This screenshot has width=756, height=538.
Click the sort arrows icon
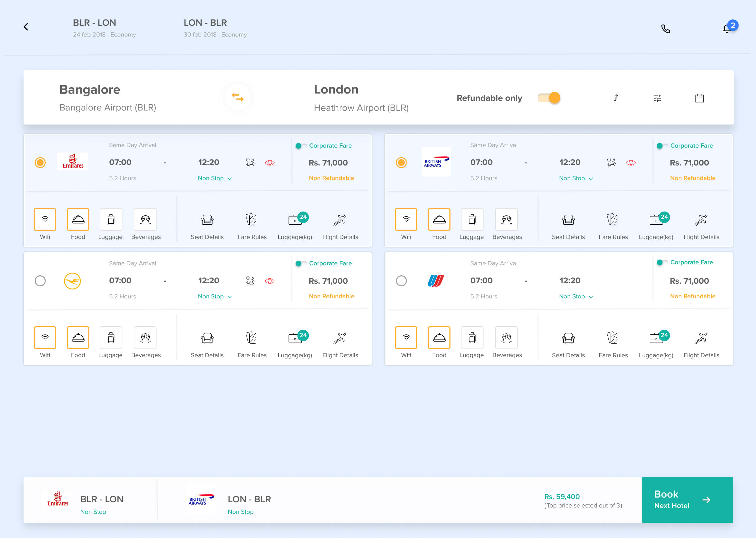(x=616, y=98)
